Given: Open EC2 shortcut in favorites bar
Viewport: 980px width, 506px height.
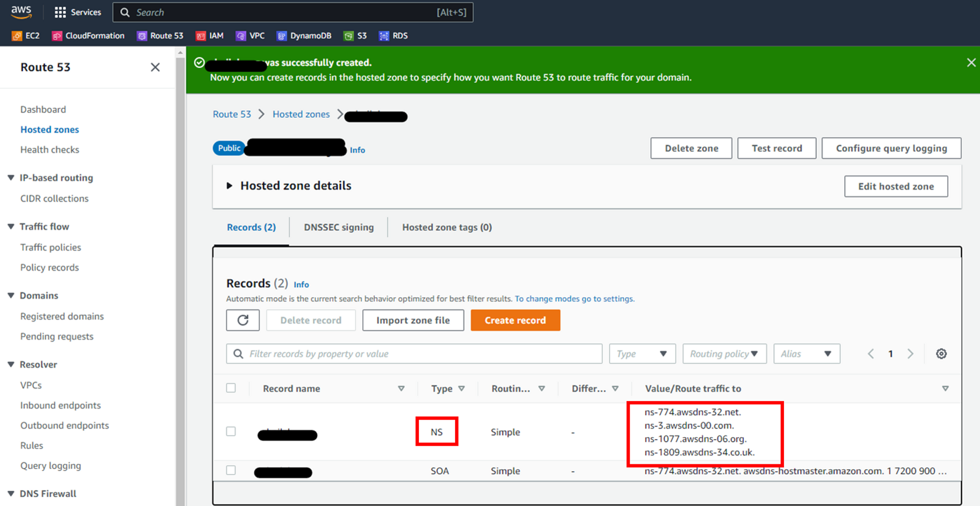Looking at the screenshot, I should 26,36.
